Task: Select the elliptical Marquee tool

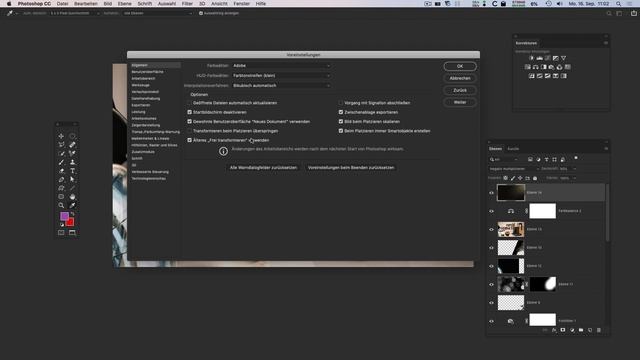Action: [72, 136]
